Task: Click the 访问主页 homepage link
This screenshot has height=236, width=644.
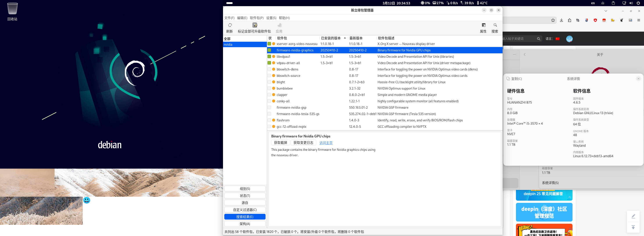Action: click(326, 143)
